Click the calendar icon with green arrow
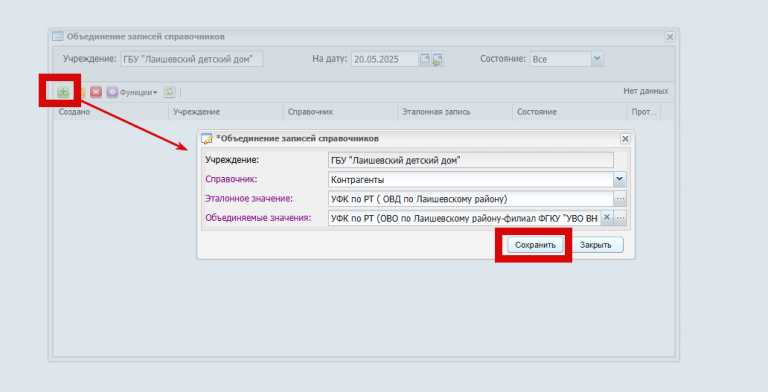768x392 pixels. coord(437,59)
